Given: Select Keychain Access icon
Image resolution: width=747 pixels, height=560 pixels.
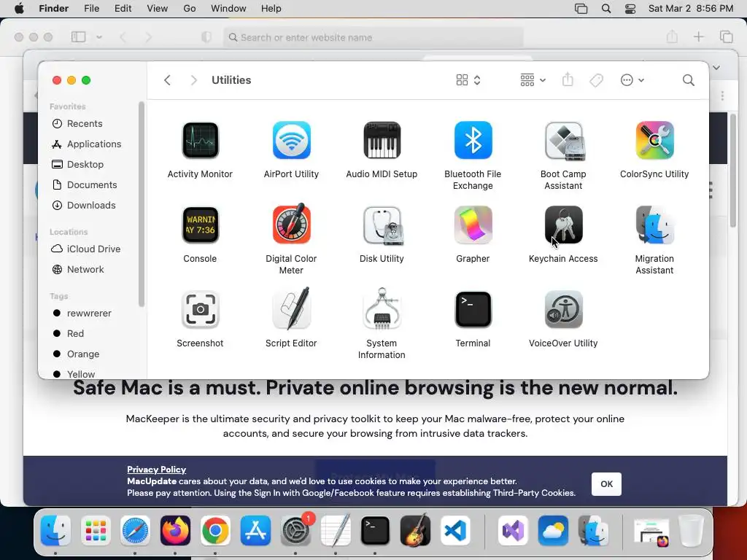Looking at the screenshot, I should click(564, 225).
